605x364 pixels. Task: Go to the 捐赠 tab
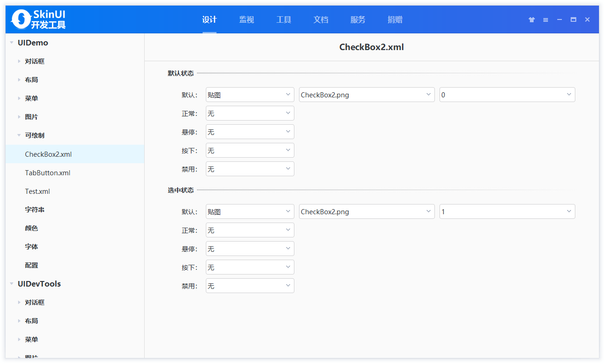click(395, 19)
